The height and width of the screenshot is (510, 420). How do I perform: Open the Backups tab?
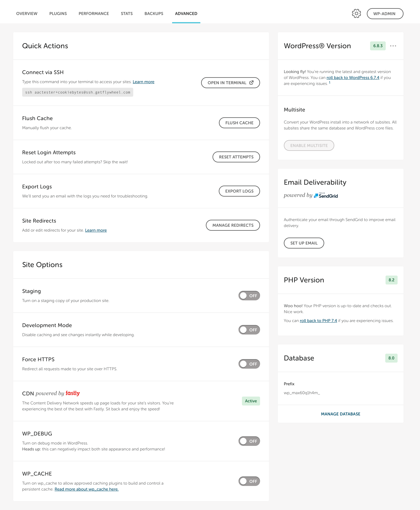point(154,14)
